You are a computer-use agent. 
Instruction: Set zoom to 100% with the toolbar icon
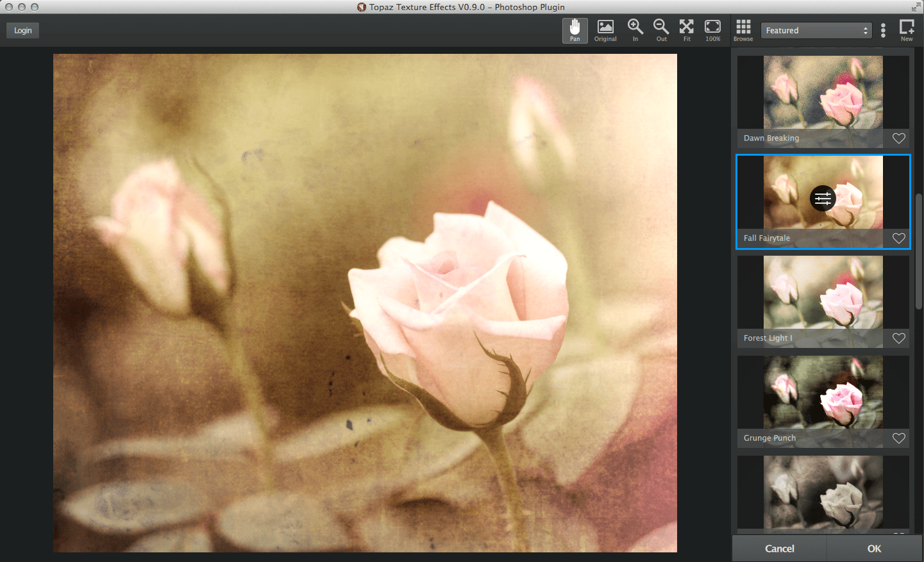(712, 30)
